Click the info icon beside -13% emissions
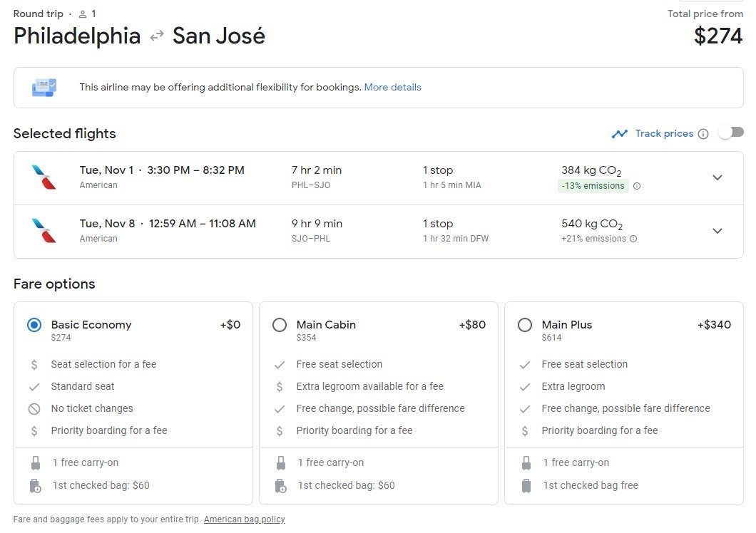Image resolution: width=756 pixels, height=533 pixels. [637, 186]
